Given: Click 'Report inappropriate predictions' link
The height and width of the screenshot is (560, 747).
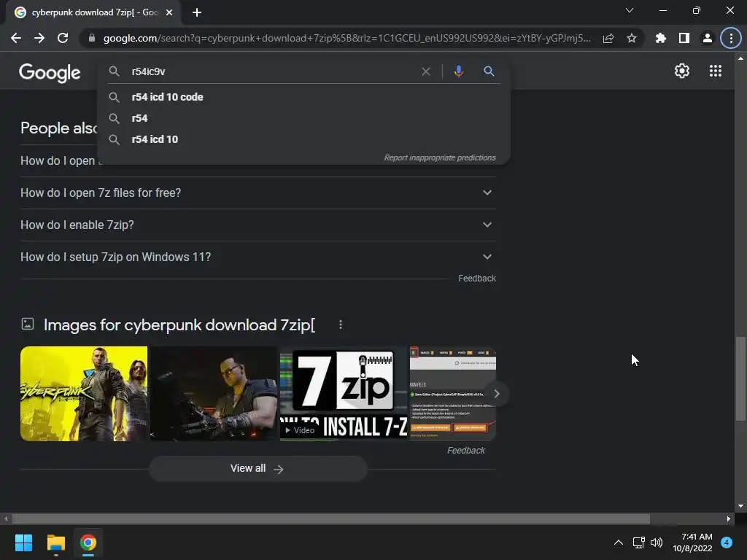Looking at the screenshot, I should point(440,157).
